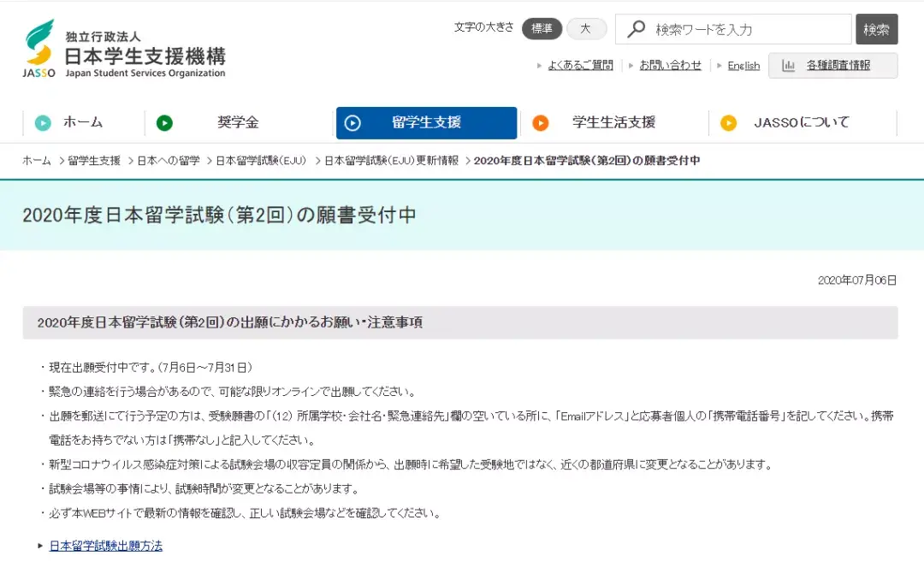The height and width of the screenshot is (579, 924).
Task: Select the 標準 text size option
Action: (x=542, y=28)
